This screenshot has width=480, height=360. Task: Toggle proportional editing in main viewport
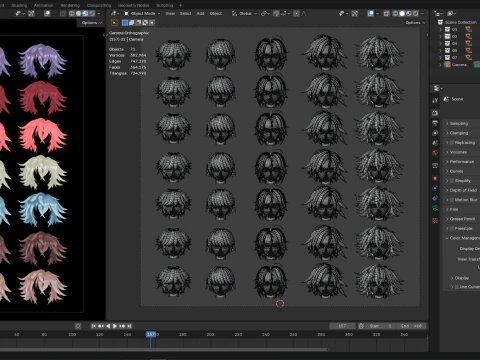tap(296, 14)
